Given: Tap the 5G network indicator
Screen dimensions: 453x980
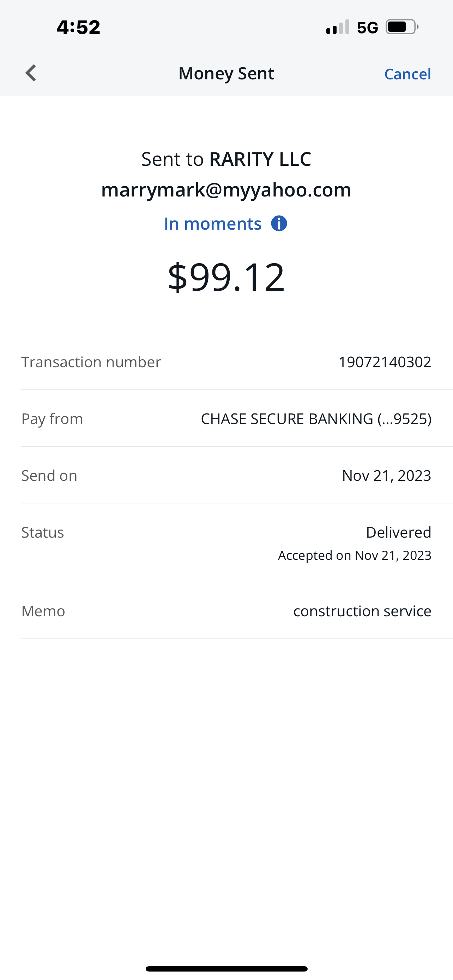Looking at the screenshot, I should click(x=367, y=28).
